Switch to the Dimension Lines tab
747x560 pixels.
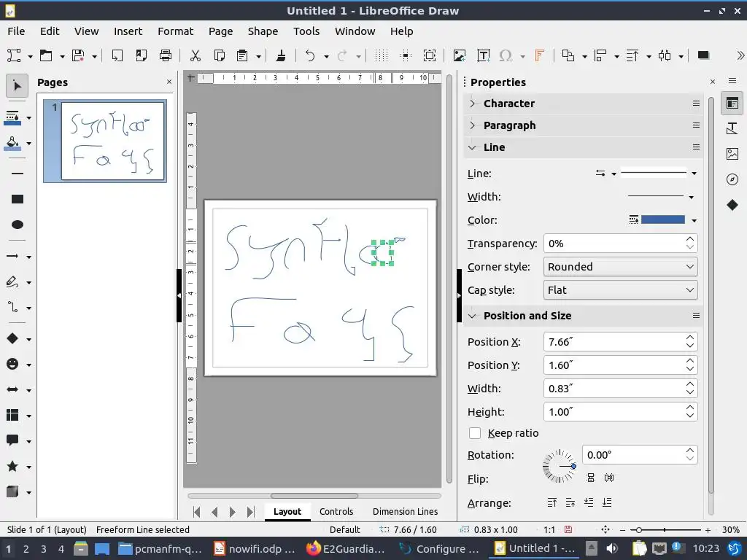point(405,511)
